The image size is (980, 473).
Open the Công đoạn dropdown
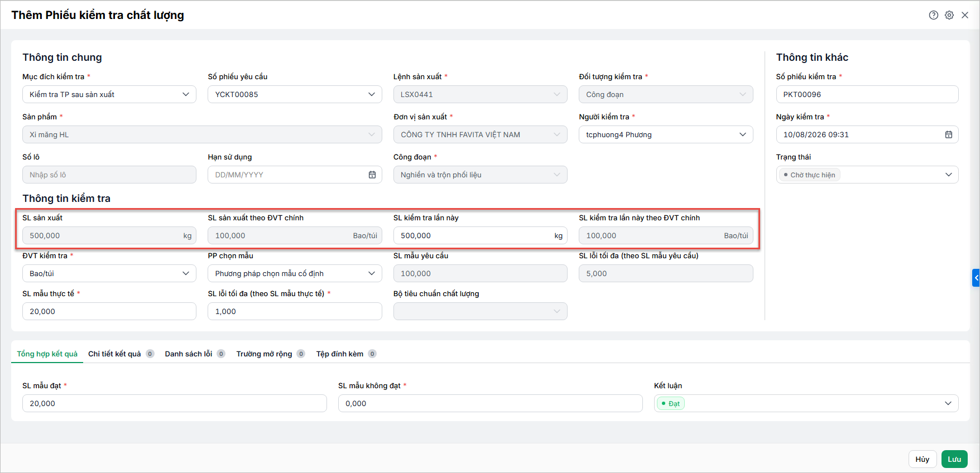(481, 175)
